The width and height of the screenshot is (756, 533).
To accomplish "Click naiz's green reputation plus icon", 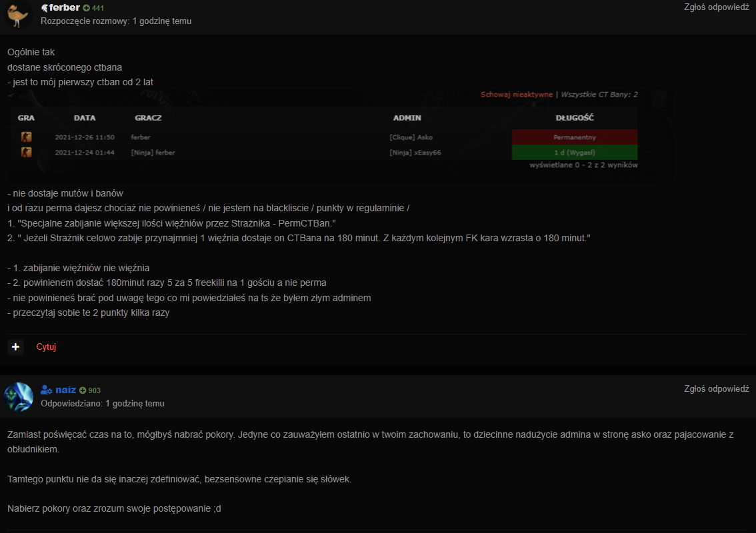I will coord(83,390).
